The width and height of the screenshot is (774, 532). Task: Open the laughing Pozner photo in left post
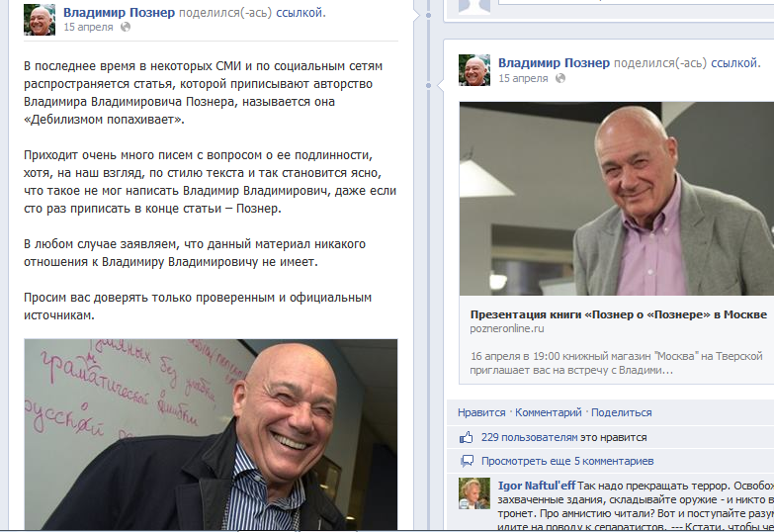click(211, 435)
